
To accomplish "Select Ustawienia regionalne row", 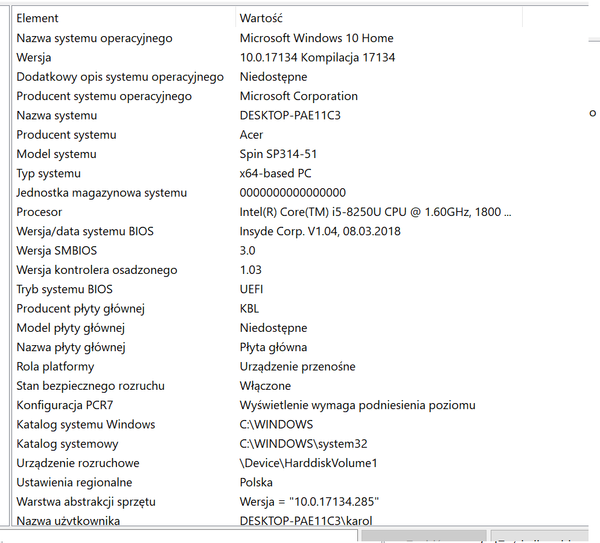I will 74,483.
